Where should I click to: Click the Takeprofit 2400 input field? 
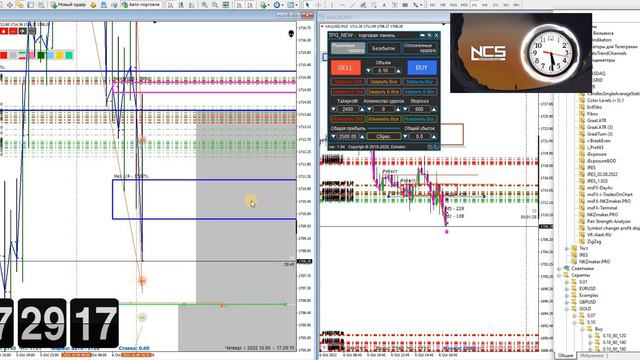click(348, 109)
